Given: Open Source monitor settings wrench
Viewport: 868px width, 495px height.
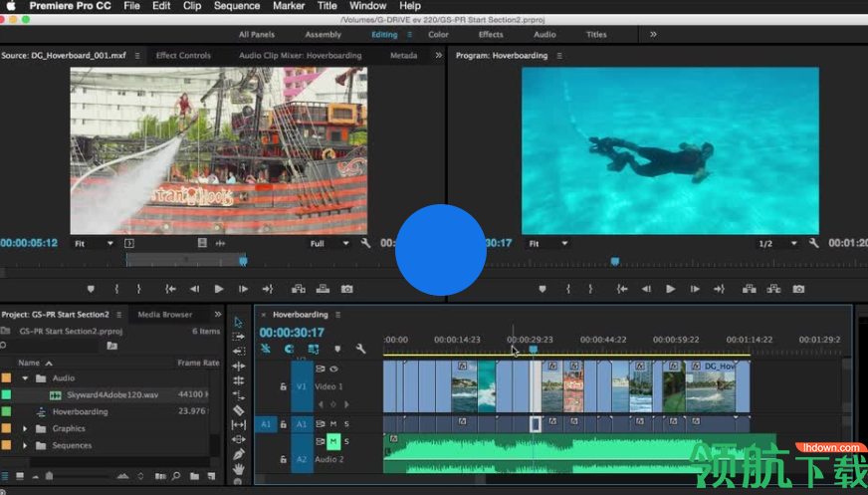Looking at the screenshot, I should point(365,243).
